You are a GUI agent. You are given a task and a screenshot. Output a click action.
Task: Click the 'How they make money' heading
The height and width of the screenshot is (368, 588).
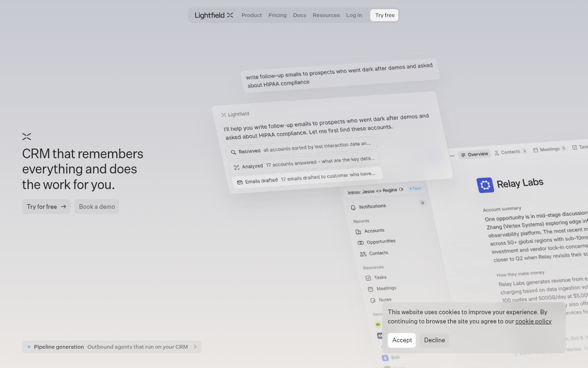coord(520,274)
